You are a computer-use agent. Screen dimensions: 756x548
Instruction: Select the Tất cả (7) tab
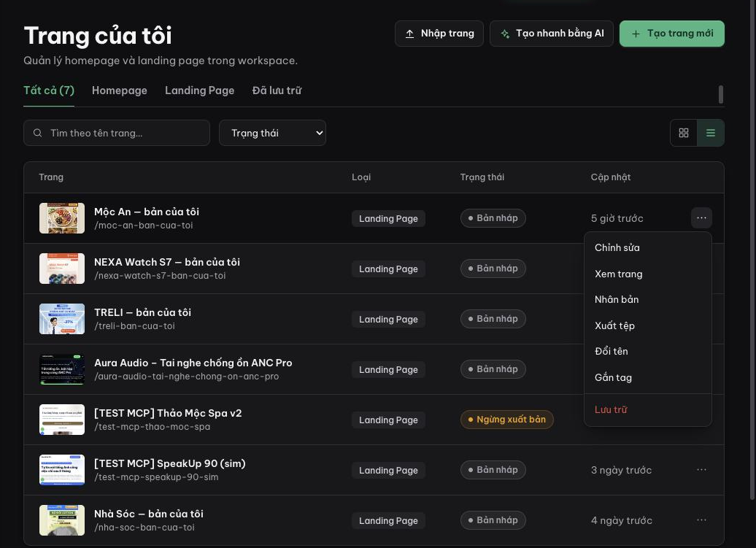[x=49, y=90]
